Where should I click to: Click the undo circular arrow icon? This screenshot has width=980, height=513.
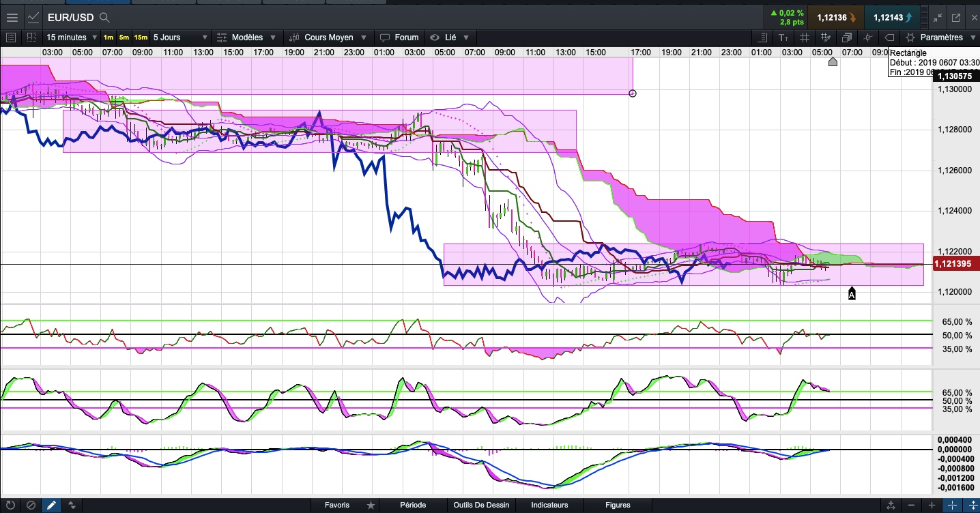(10, 505)
